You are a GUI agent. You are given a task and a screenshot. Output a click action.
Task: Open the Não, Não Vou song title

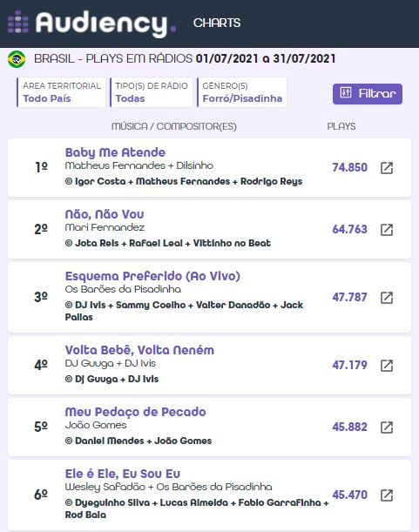(105, 214)
